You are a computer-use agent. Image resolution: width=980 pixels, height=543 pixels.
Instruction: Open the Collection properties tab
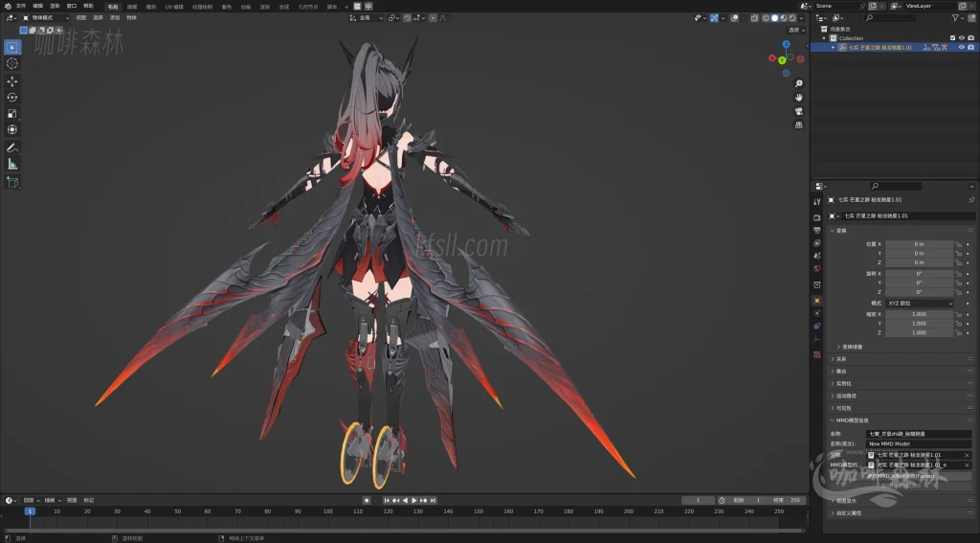pos(817,284)
